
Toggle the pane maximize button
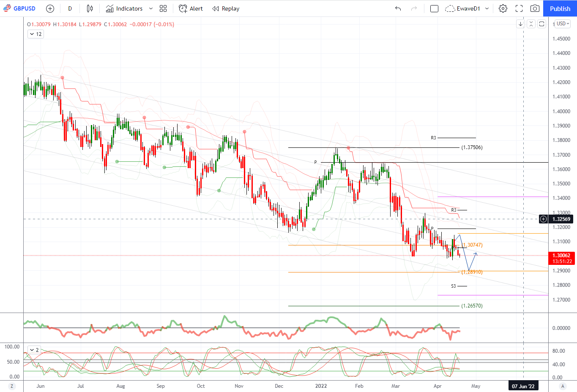tap(542, 24)
